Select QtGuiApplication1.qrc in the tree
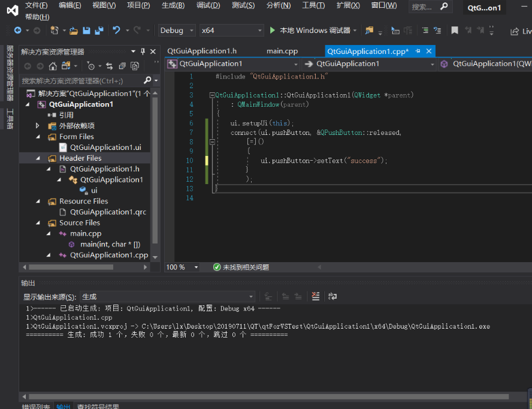Viewport: 532px width, 409px height. [x=108, y=212]
